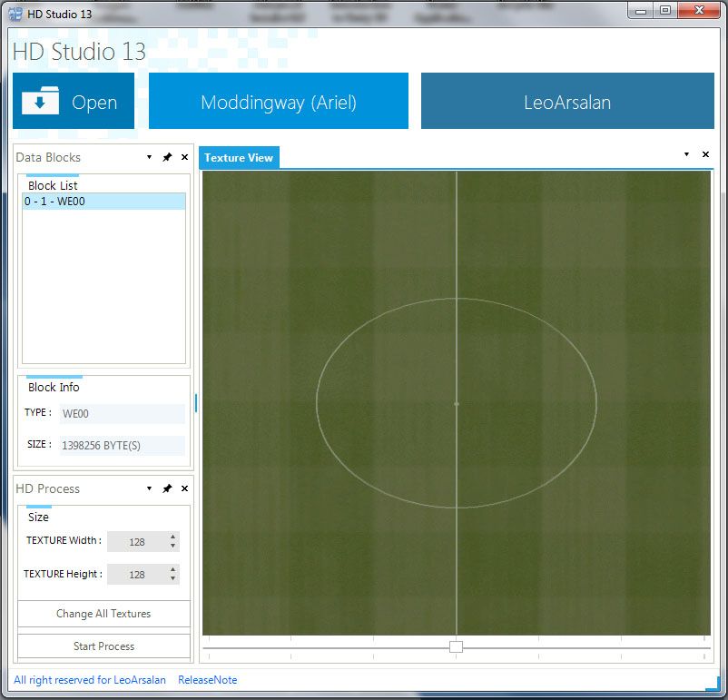Click the Moddingway (Ariel) tile
The width and height of the screenshot is (728, 700).
point(279,102)
